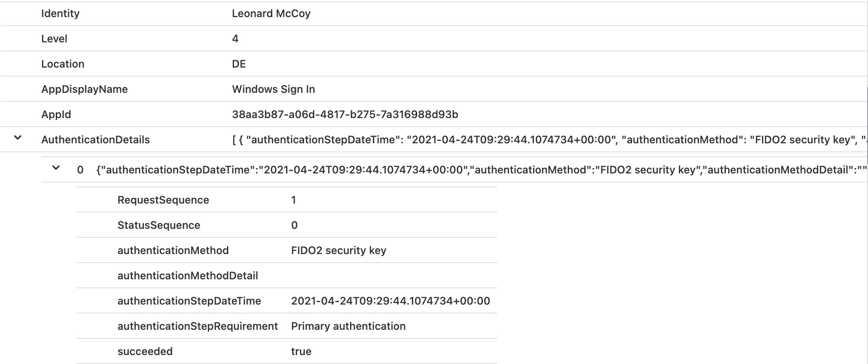Select the AuthenticationDetails JSON array preview

549,140
